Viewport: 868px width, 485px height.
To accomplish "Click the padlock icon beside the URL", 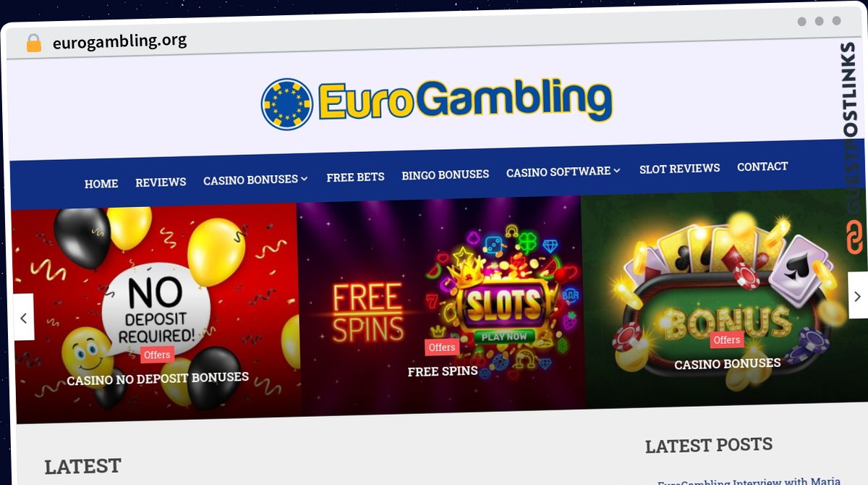I will point(33,43).
